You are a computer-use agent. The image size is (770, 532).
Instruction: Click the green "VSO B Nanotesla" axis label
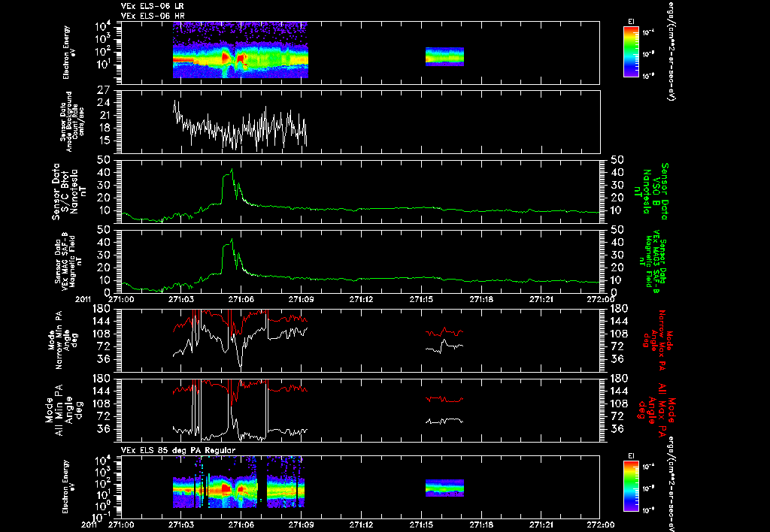coord(651,192)
